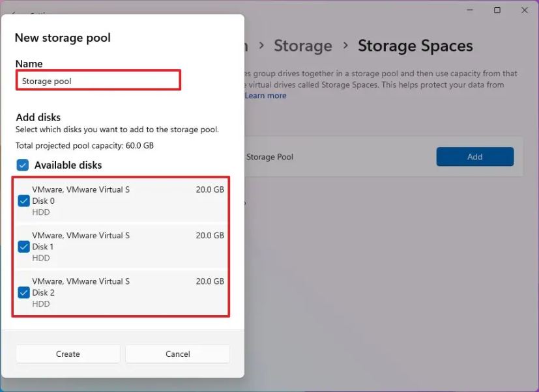The height and width of the screenshot is (392, 539).
Task: Select the Storage Spaces breadcrumb title
Action: coord(415,46)
